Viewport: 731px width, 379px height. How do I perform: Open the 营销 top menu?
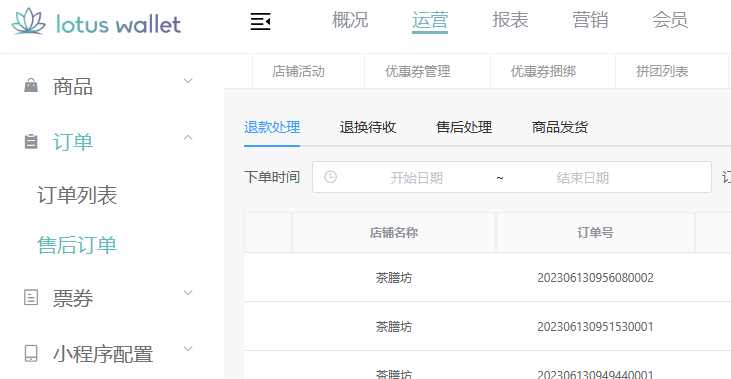click(590, 21)
